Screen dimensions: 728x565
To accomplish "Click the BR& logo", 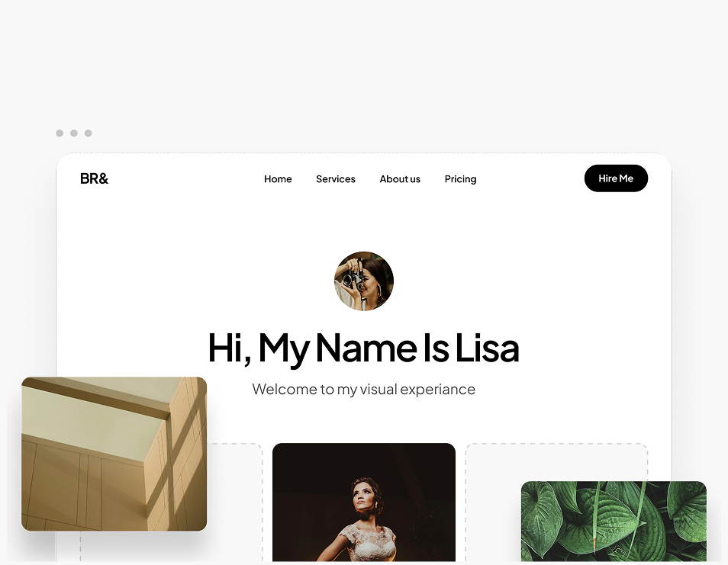I will [x=95, y=178].
